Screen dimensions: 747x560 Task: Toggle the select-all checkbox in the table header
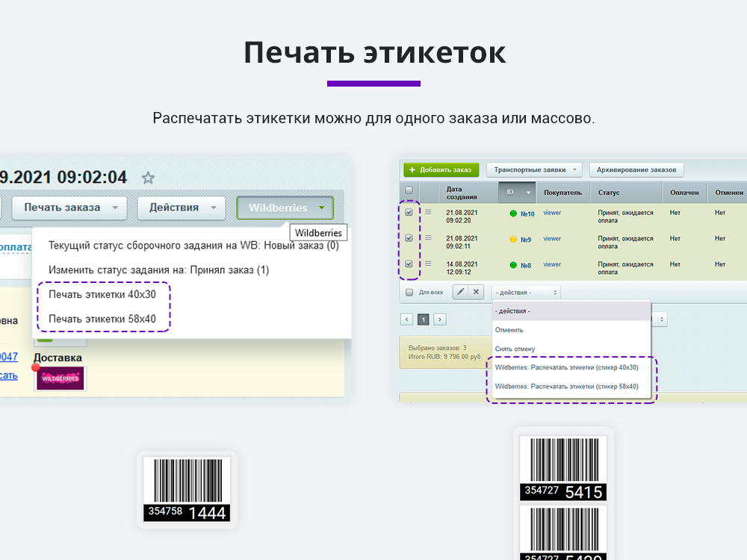[x=408, y=190]
